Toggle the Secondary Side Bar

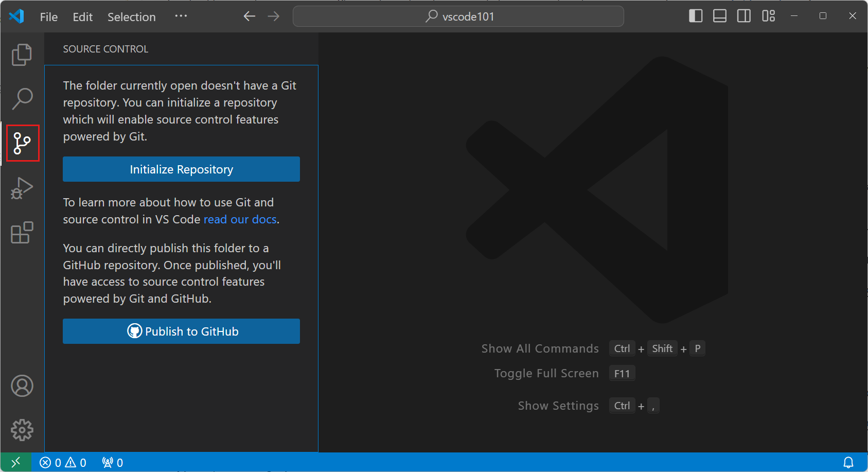743,16
